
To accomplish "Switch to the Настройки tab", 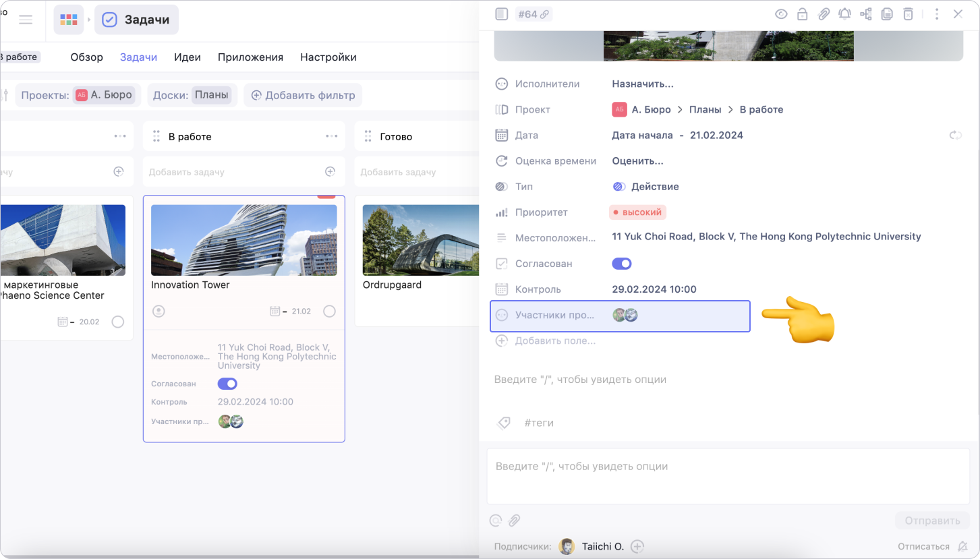I will (328, 57).
